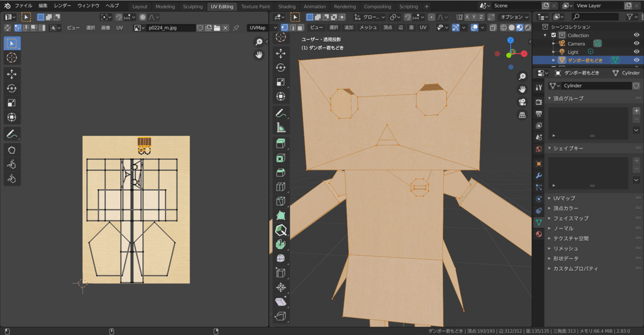This screenshot has height=335, width=644.
Task: Switch to the Texture Paint workspace tab
Action: [256, 6]
